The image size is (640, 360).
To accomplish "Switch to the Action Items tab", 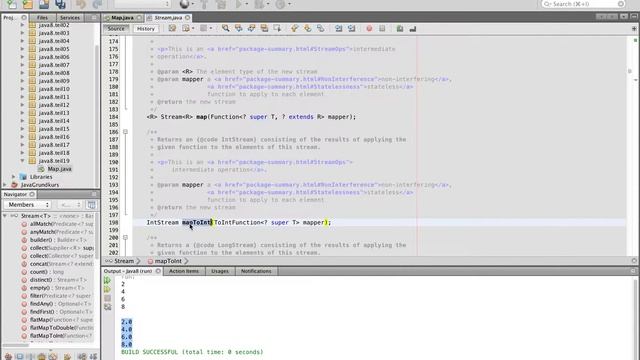I will click(184, 271).
